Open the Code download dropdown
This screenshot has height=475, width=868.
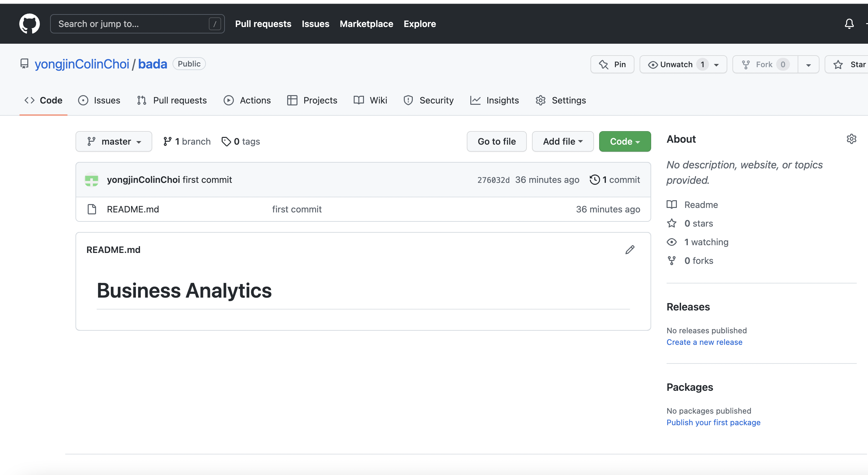[x=624, y=141]
